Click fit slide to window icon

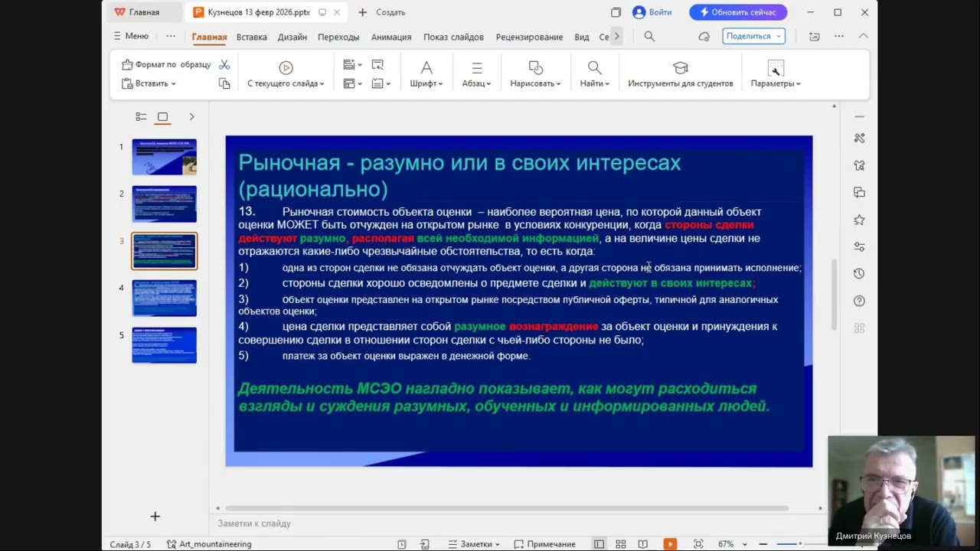coord(698,544)
